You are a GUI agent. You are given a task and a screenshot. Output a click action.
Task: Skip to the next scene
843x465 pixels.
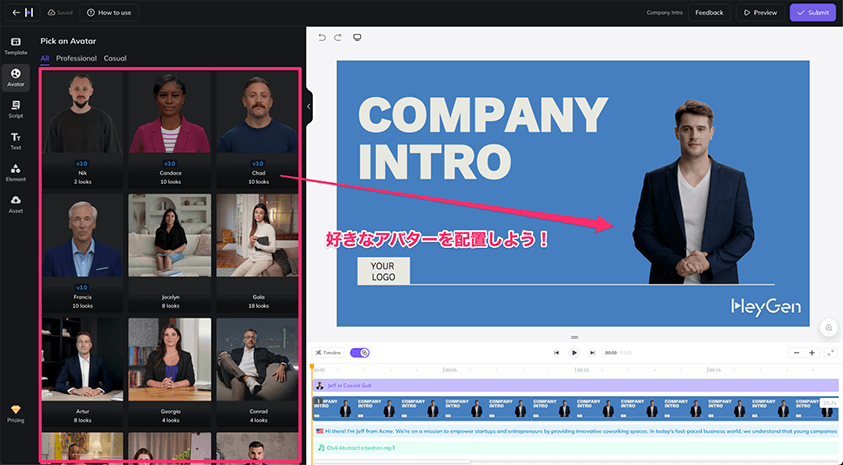[592, 353]
